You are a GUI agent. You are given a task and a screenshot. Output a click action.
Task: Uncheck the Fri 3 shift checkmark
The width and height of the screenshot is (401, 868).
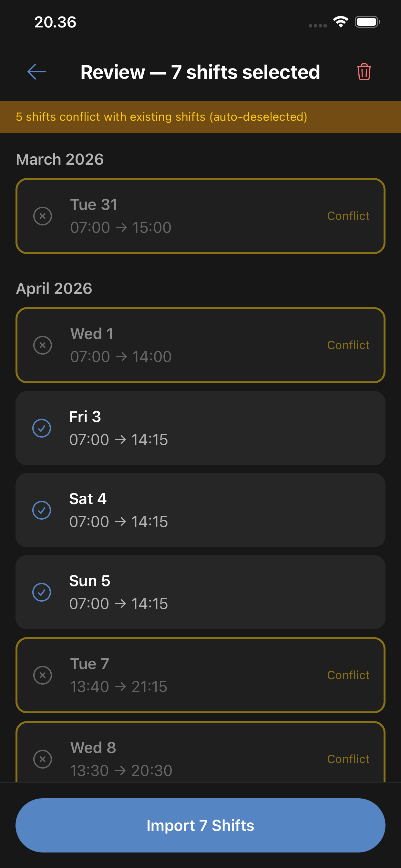point(42,428)
